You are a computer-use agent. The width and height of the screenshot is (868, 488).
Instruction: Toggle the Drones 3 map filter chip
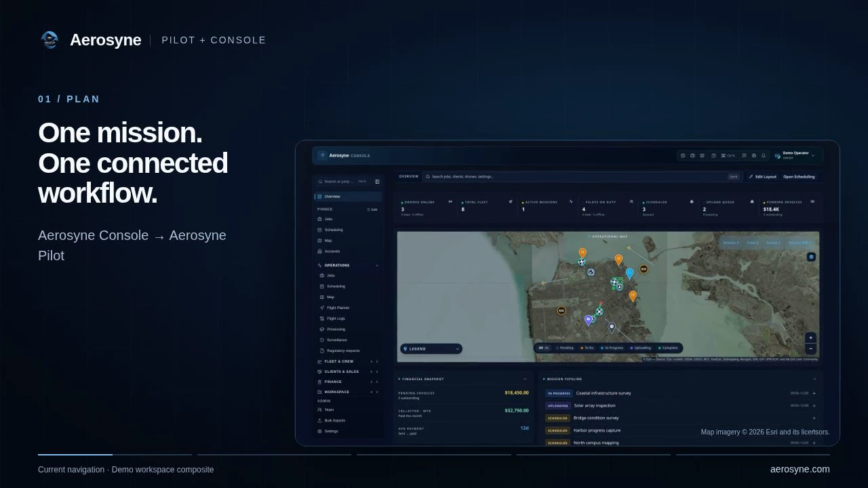[x=731, y=243]
